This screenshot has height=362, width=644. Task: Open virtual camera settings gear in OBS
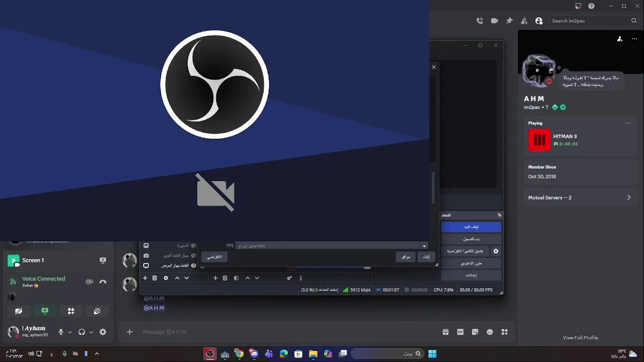(496, 251)
